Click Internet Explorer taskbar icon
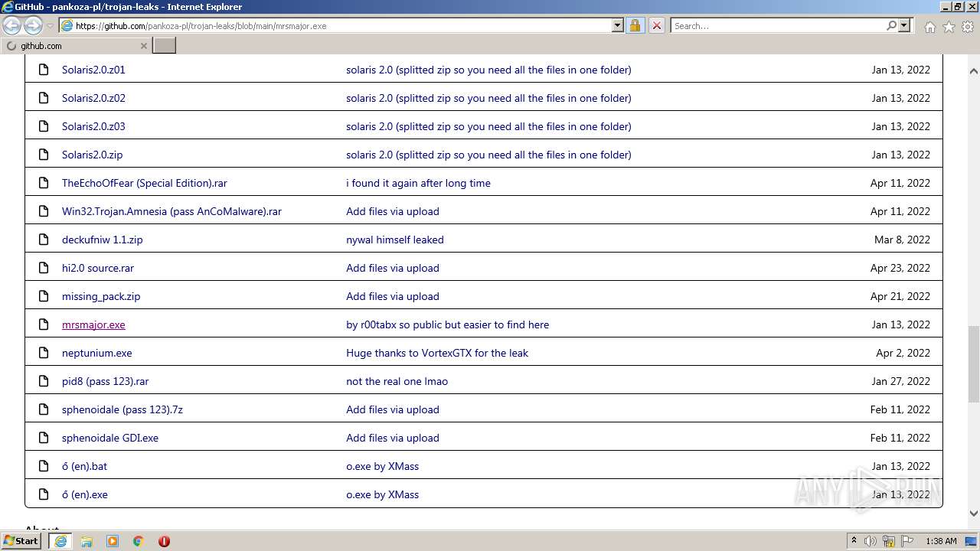The image size is (980, 551). point(60,541)
